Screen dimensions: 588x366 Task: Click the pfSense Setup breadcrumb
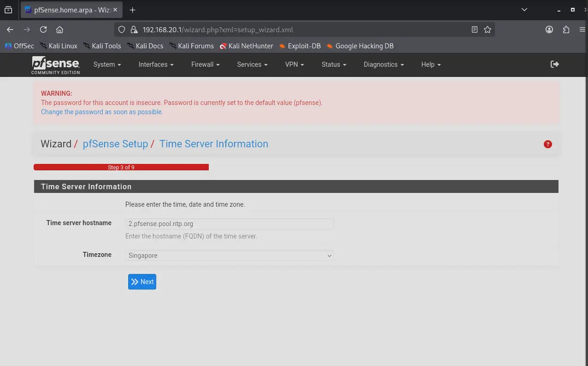coord(115,144)
